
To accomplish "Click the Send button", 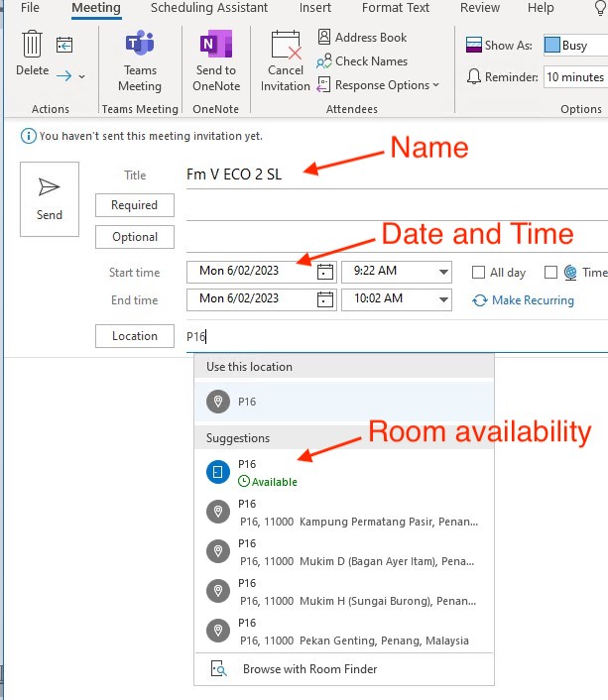I will (x=50, y=199).
